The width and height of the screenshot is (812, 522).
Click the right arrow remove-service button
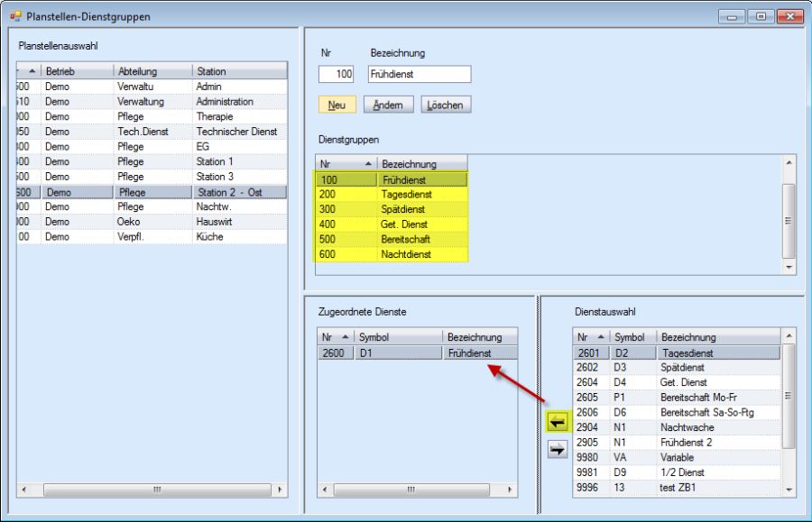[558, 451]
